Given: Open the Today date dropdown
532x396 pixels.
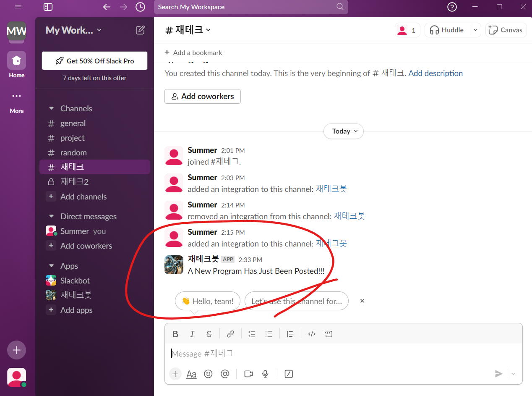Looking at the screenshot, I should click(x=344, y=131).
